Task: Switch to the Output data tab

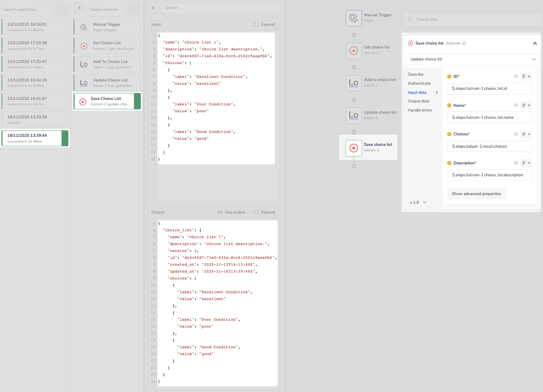Action: pyautogui.click(x=418, y=101)
